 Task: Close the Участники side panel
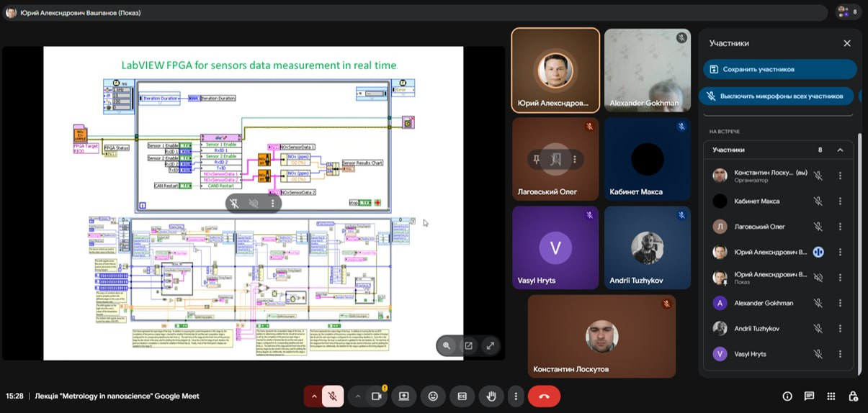[x=847, y=43]
